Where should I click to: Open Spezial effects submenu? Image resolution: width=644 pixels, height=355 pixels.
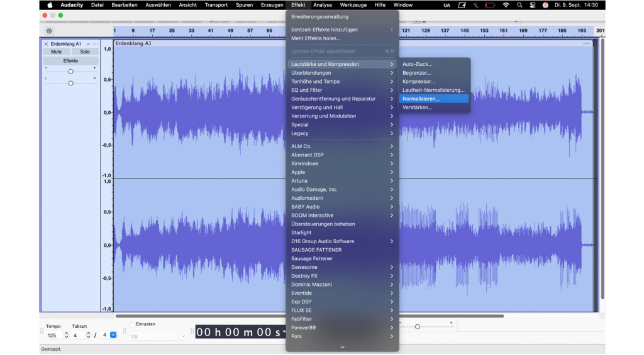tap(341, 124)
